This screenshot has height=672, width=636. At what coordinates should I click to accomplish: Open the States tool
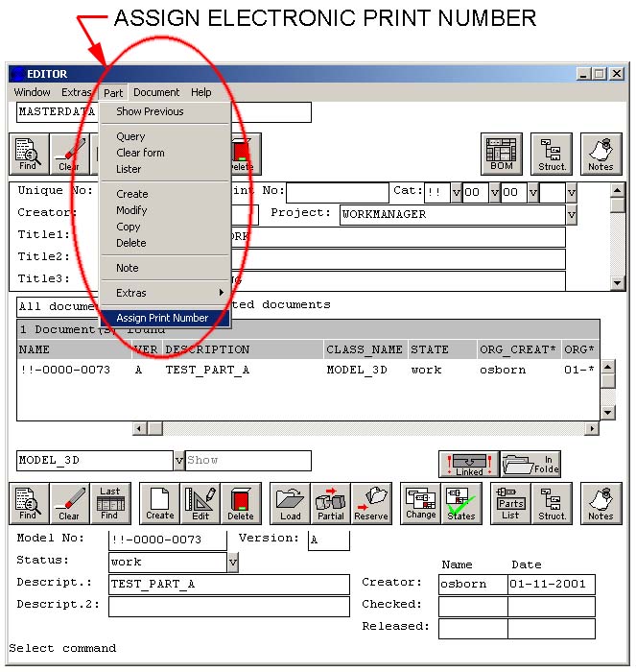tap(461, 503)
